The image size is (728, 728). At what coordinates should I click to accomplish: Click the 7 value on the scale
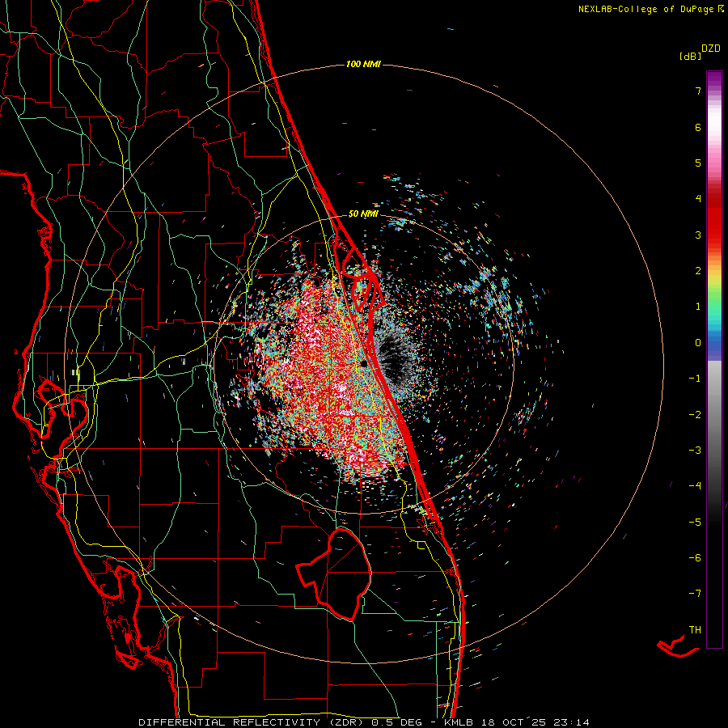coord(698,91)
